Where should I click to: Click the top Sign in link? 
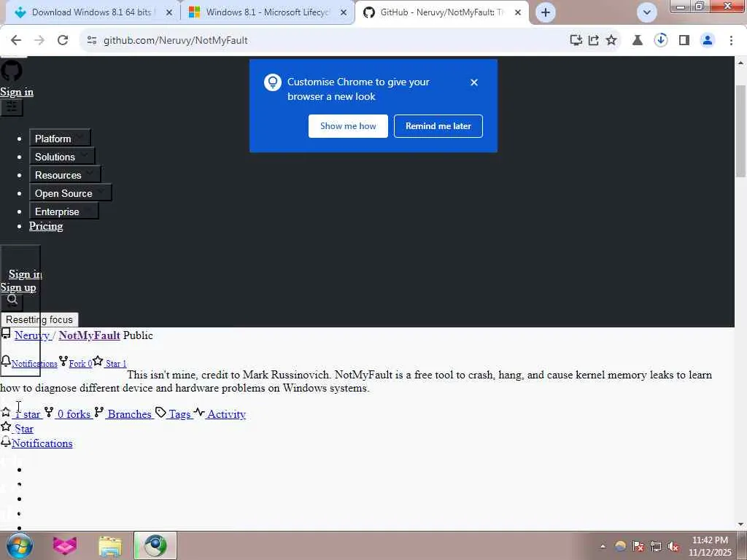tap(17, 92)
